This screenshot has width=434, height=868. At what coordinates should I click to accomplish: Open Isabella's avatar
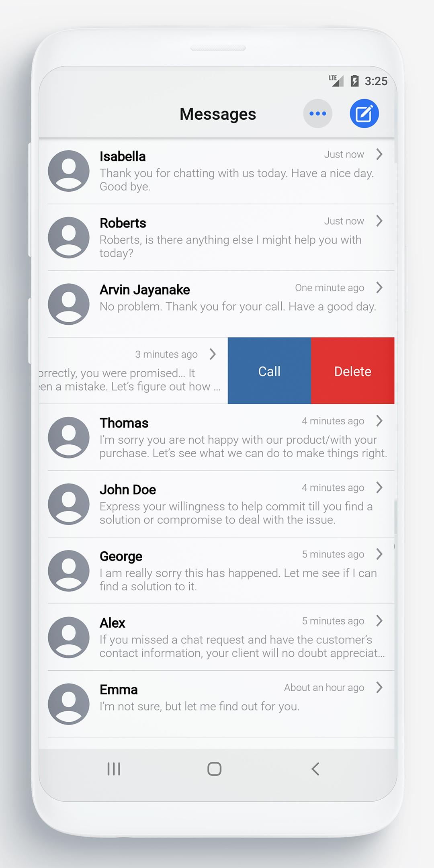[x=69, y=171]
